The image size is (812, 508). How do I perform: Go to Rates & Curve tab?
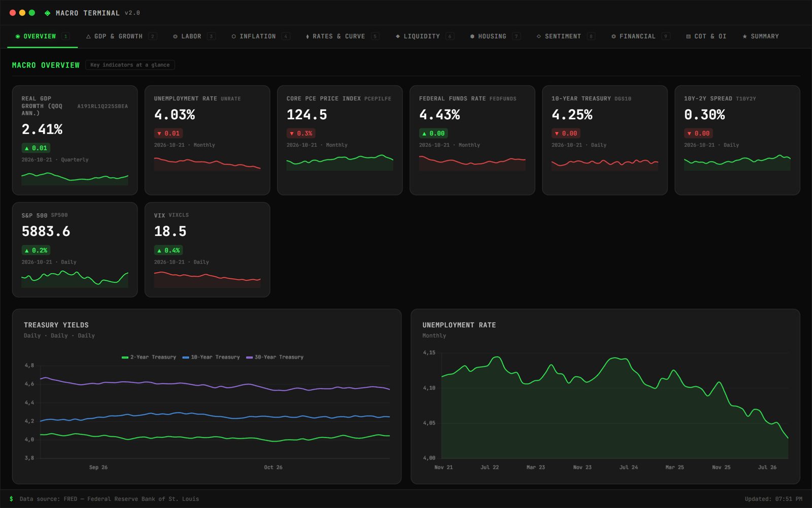click(343, 37)
